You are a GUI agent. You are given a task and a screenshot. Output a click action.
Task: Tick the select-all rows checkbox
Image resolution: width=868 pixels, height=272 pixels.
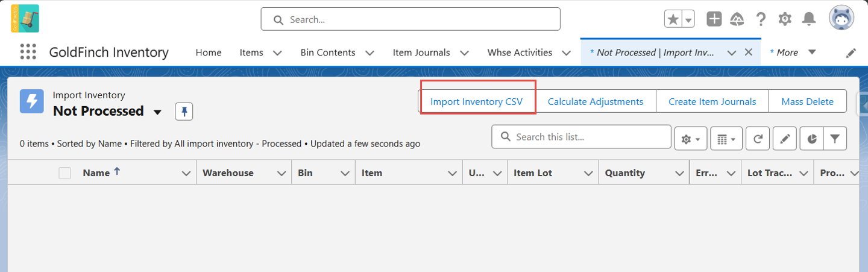(x=64, y=173)
